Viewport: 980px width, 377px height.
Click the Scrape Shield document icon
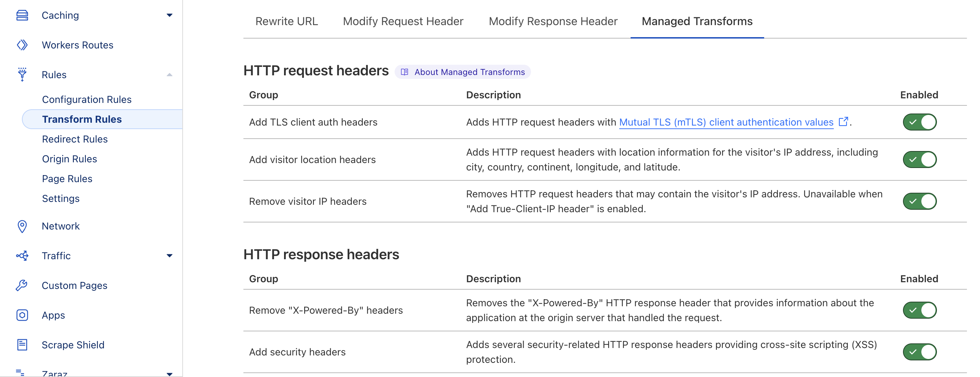22,344
